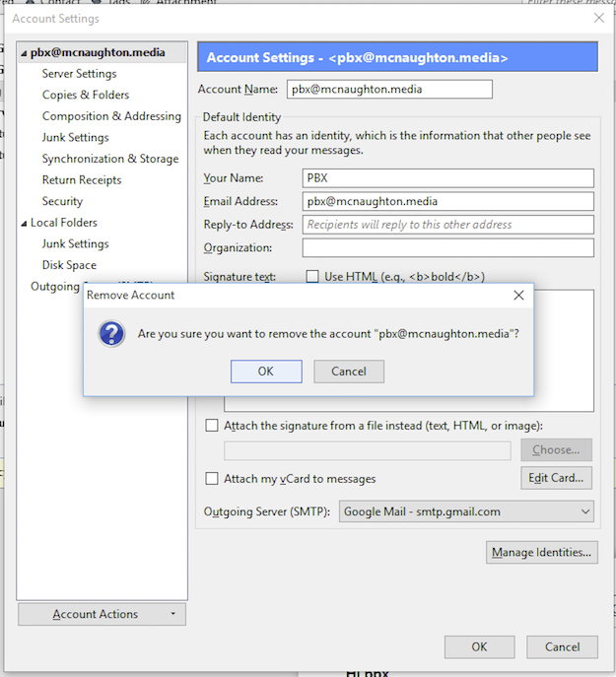Click the blue question mark icon
The width and height of the screenshot is (616, 677).
pyautogui.click(x=111, y=334)
